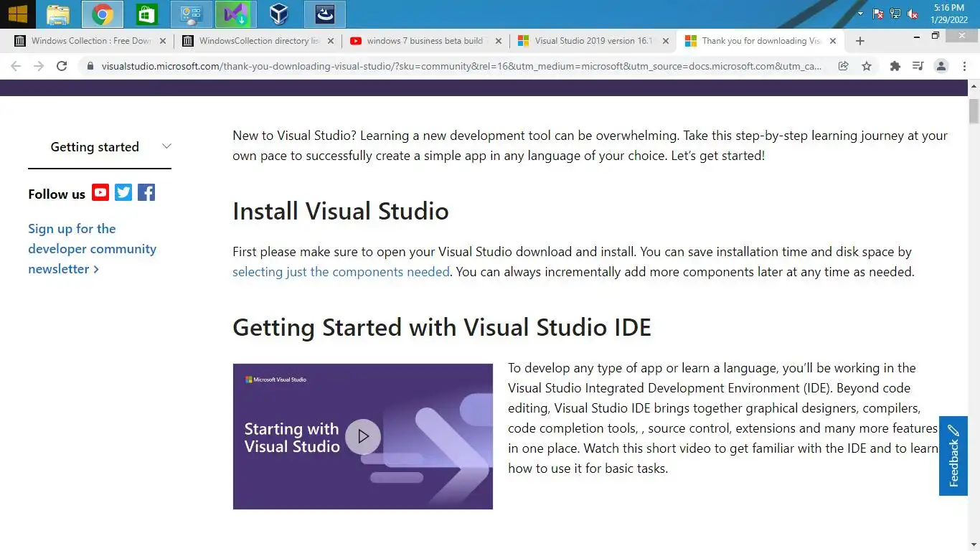Go forward to the next page

point(39,66)
